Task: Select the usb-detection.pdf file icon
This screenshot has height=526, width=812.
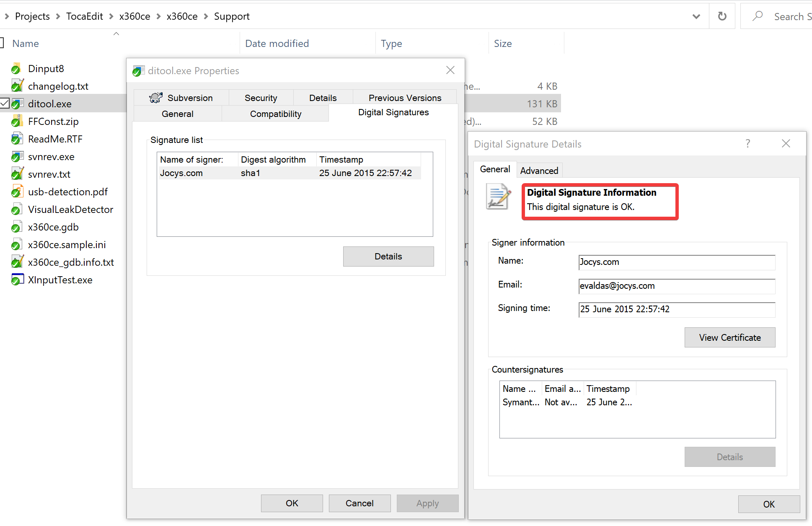Action: 17,192
